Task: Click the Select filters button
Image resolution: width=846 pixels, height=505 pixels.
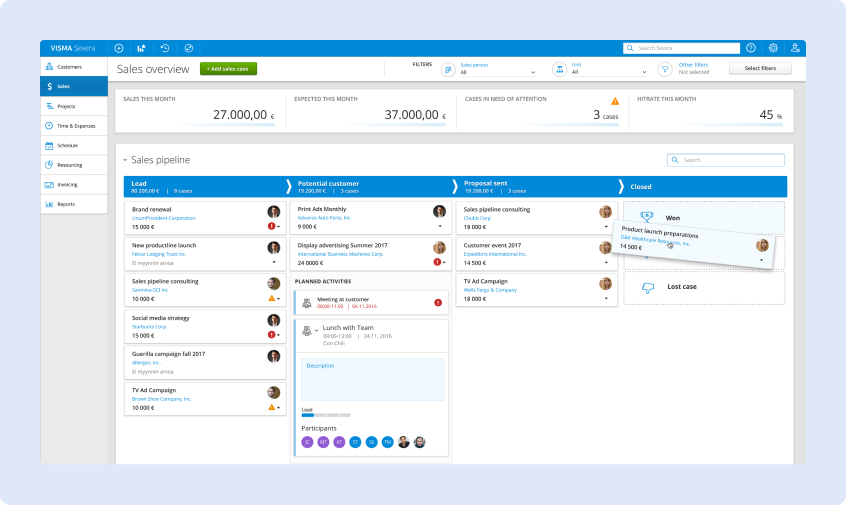Action: coord(760,68)
